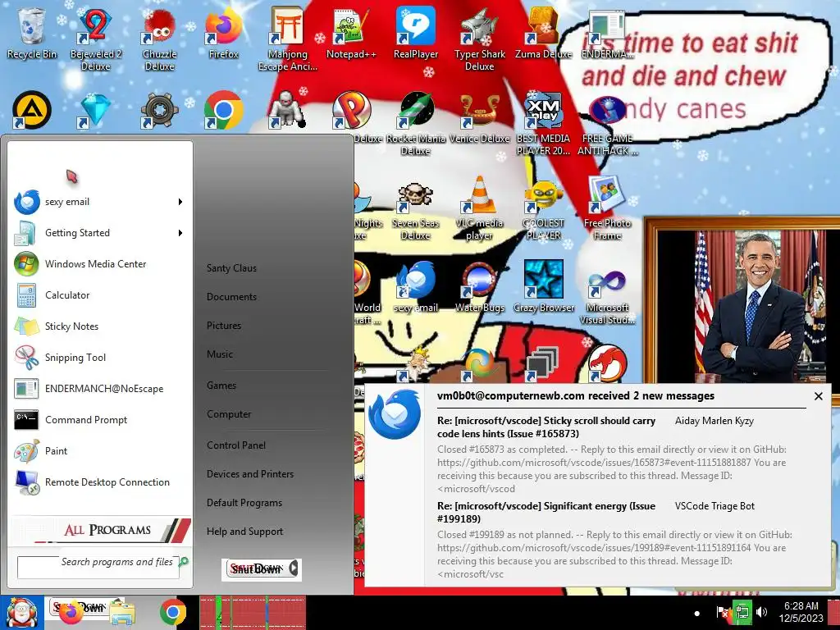Select the Rocket Mania Deluxe icon
840x630 pixels.
[x=416, y=123]
